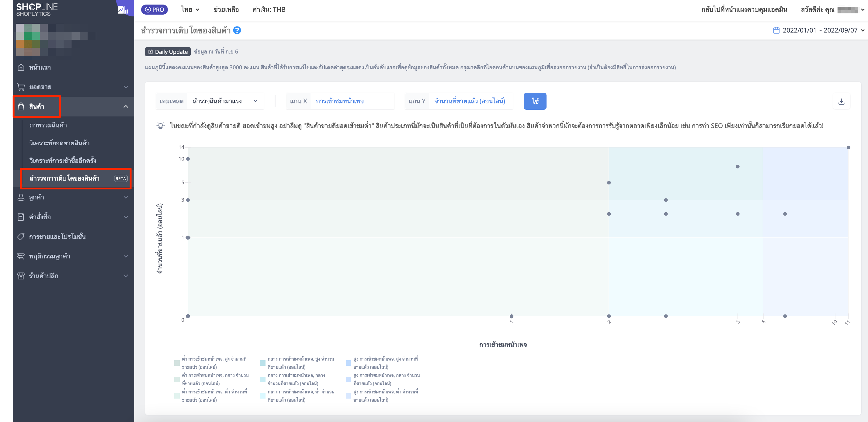Expand the คำสั่งซื้อ menu section
The width and height of the screenshot is (868, 422).
tap(126, 217)
